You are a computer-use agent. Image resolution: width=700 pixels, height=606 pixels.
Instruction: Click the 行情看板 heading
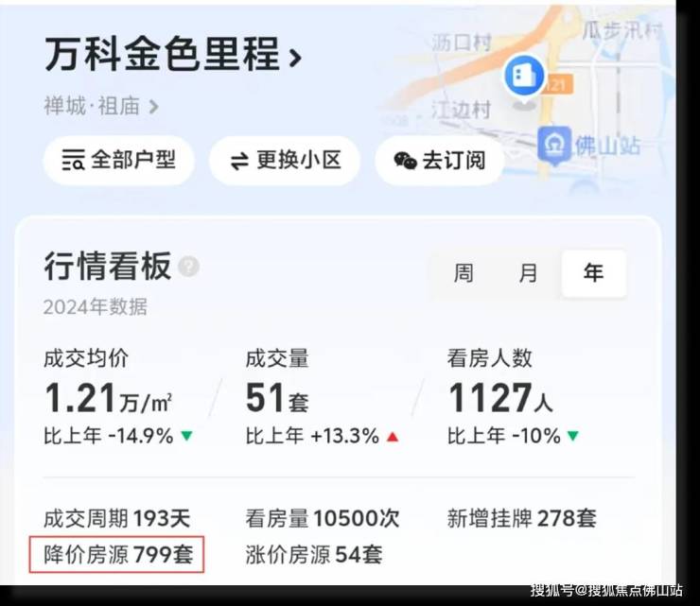pyautogui.click(x=107, y=266)
